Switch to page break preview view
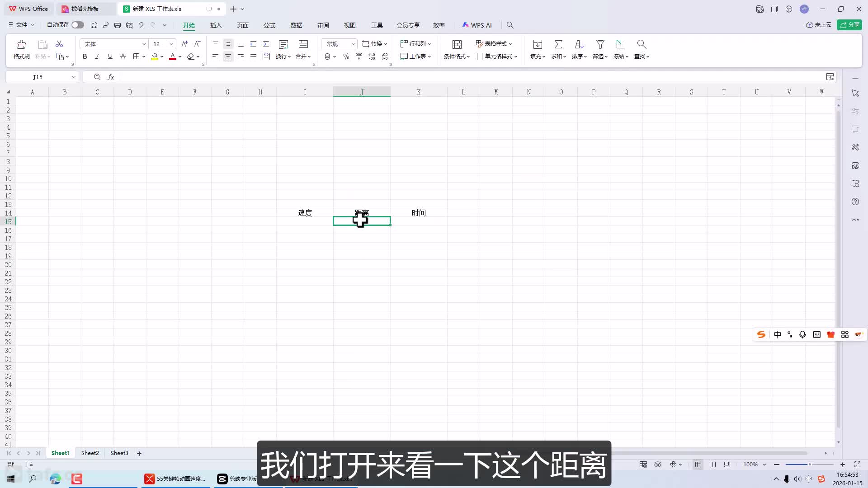The height and width of the screenshot is (488, 868). [712, 465]
